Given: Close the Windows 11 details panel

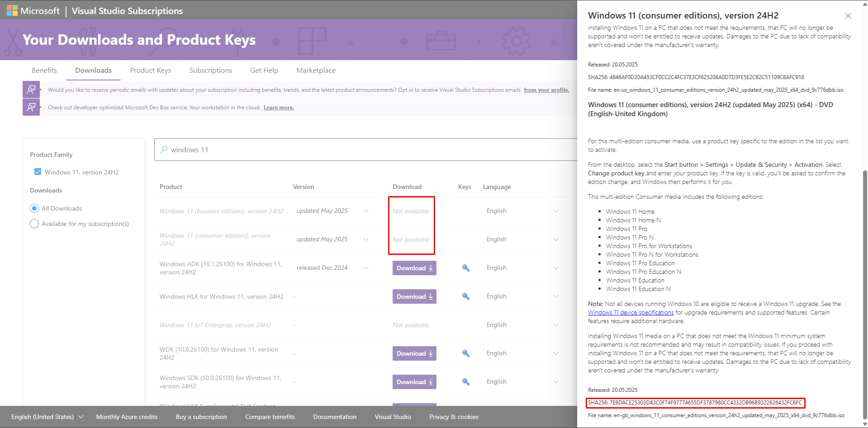Looking at the screenshot, I should pos(848,16).
